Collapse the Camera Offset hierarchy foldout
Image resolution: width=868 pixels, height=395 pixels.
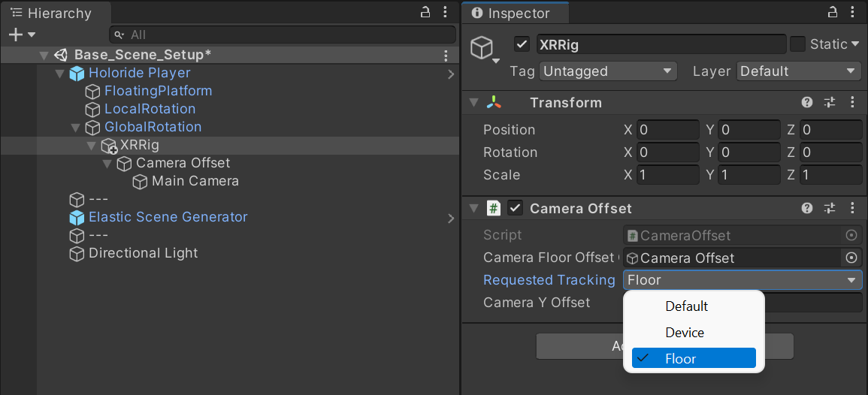[107, 164]
